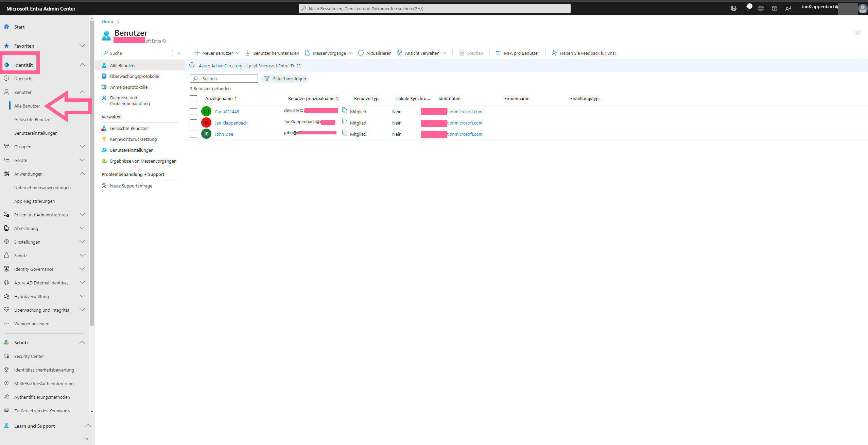Check the Cuna021445 row checkbox
The image size is (868, 445).
(193, 112)
